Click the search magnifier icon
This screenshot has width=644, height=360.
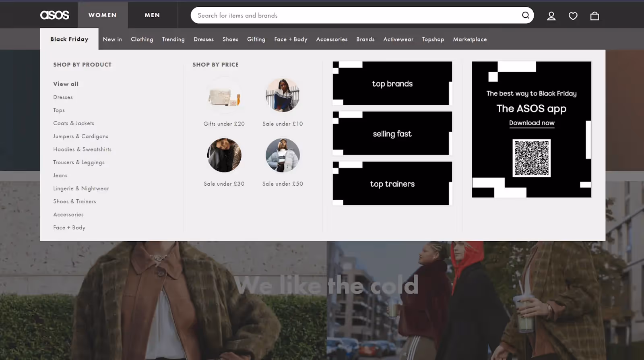coord(525,15)
